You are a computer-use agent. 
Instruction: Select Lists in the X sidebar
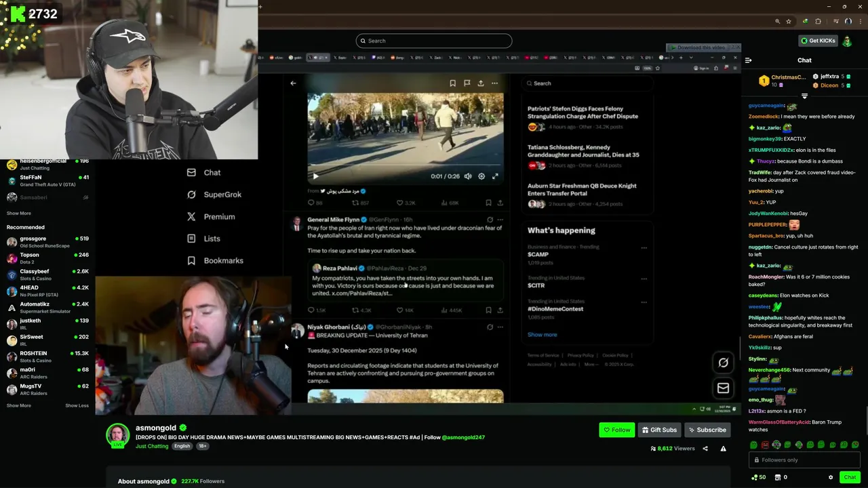click(x=203, y=239)
